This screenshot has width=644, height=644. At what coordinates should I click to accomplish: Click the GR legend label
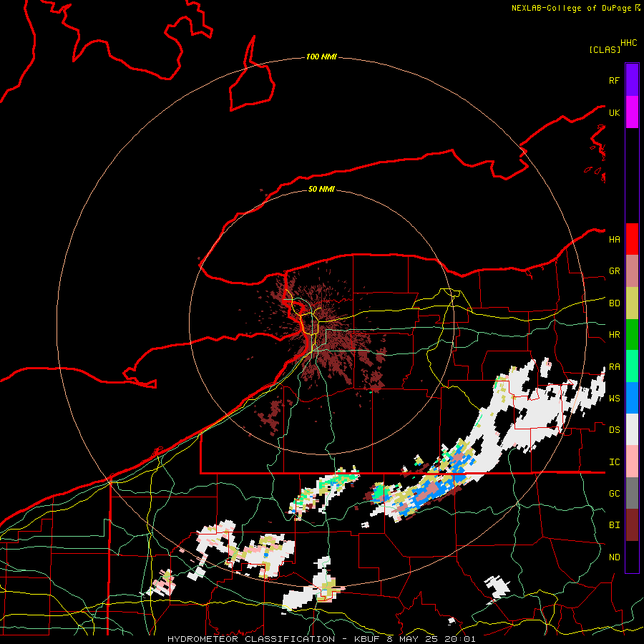coord(614,271)
